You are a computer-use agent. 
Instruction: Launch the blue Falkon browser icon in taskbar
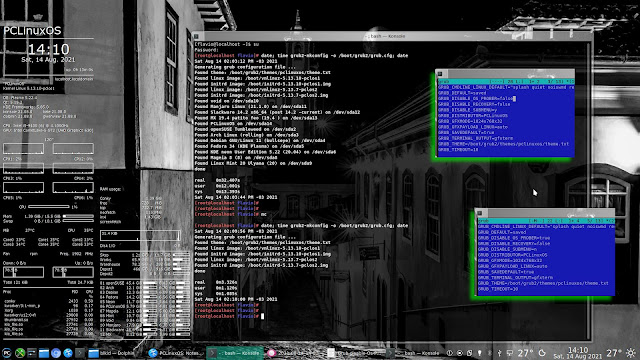tap(68, 353)
